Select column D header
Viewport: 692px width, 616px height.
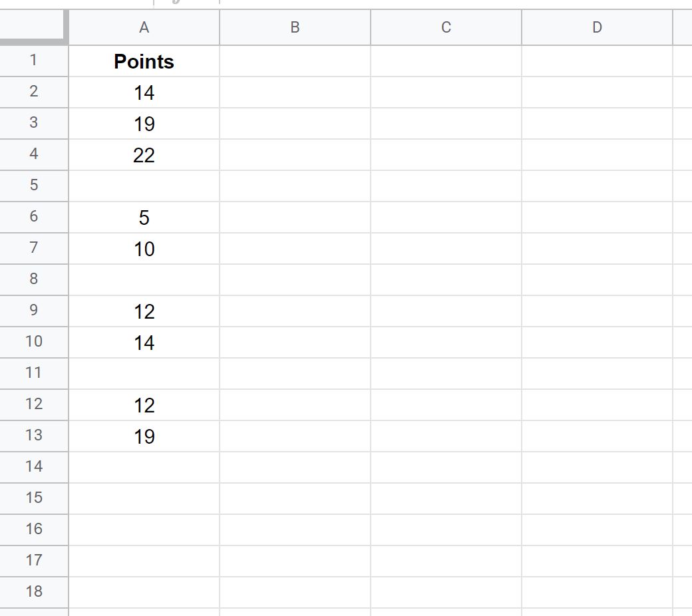point(597,27)
